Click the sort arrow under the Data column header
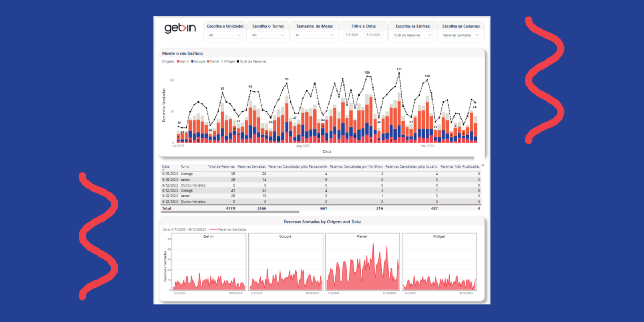This screenshot has height=322, width=644. (164, 169)
